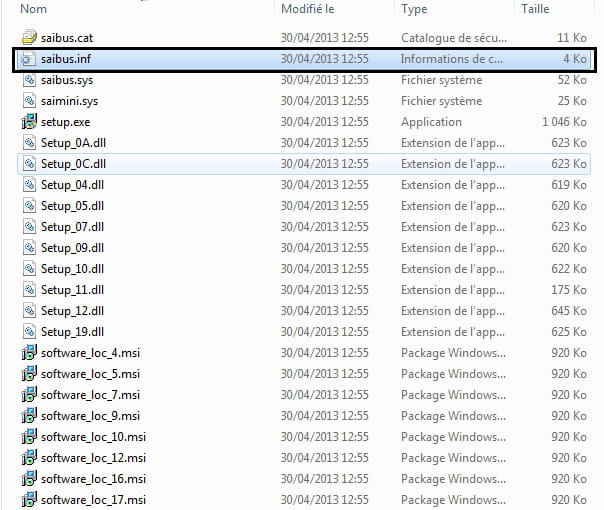604x510 pixels.
Task: Select the file name Setup_0A.dll
Action: 73,143
